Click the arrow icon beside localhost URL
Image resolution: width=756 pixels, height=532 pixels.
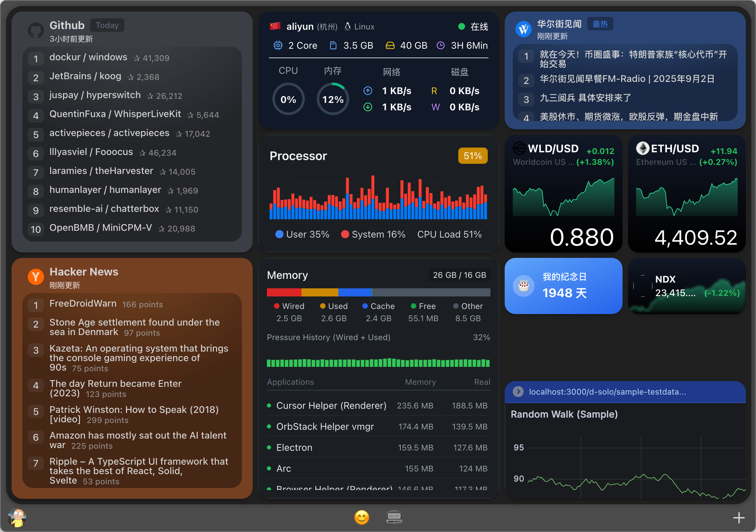tap(518, 392)
